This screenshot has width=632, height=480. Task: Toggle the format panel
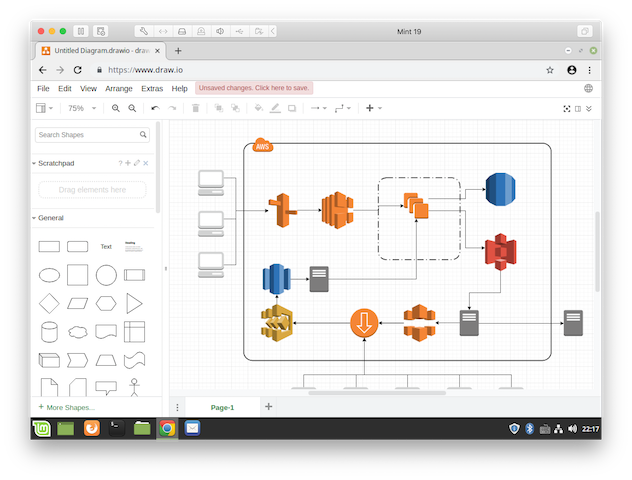[577, 108]
